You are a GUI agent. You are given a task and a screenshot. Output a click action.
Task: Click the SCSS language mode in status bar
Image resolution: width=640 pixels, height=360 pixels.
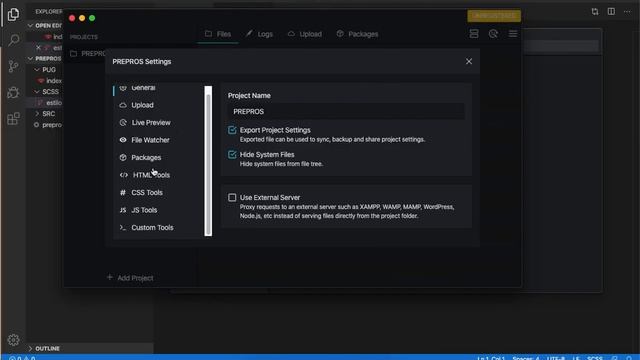595,358
